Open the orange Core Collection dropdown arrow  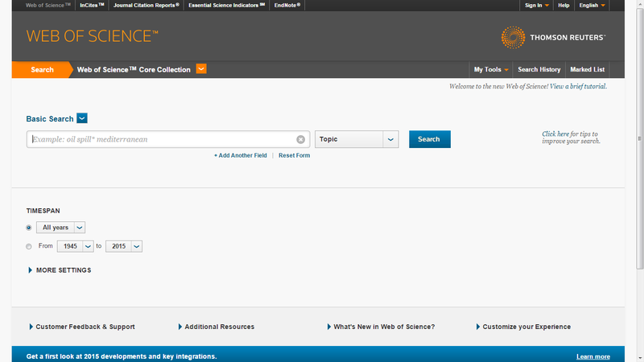pyautogui.click(x=201, y=69)
